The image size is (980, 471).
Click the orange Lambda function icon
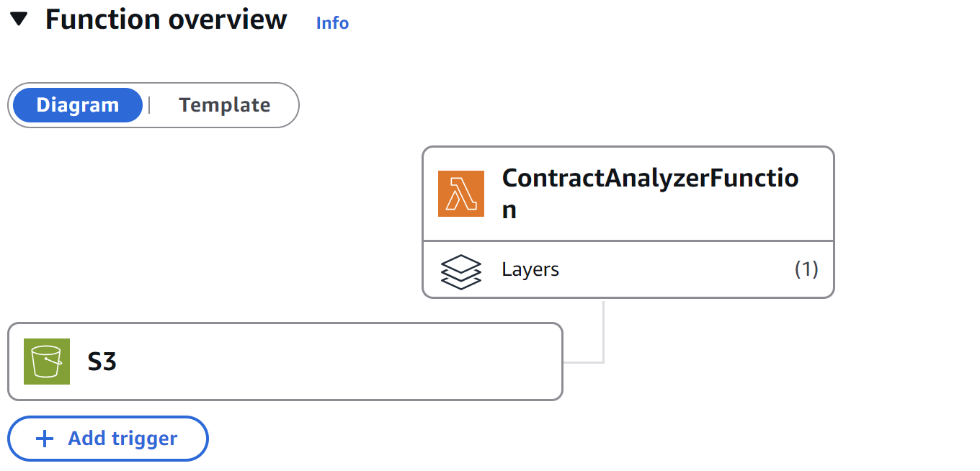pyautogui.click(x=461, y=193)
